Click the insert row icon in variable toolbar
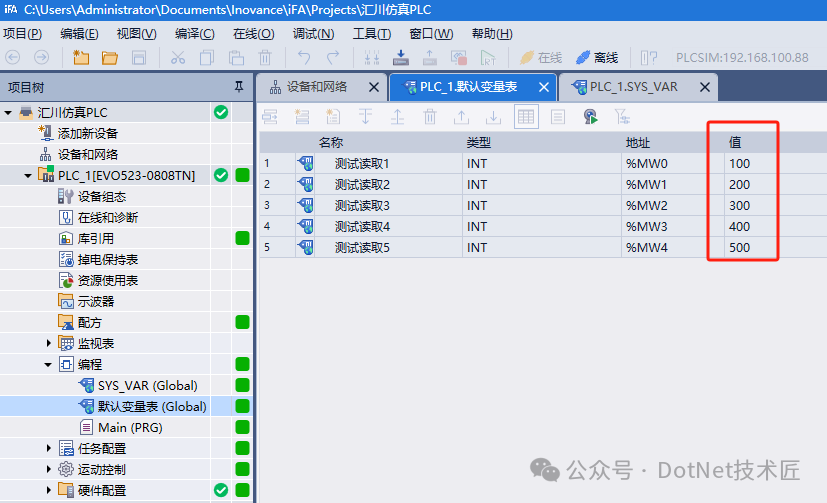The image size is (827, 503). pyautogui.click(x=270, y=117)
